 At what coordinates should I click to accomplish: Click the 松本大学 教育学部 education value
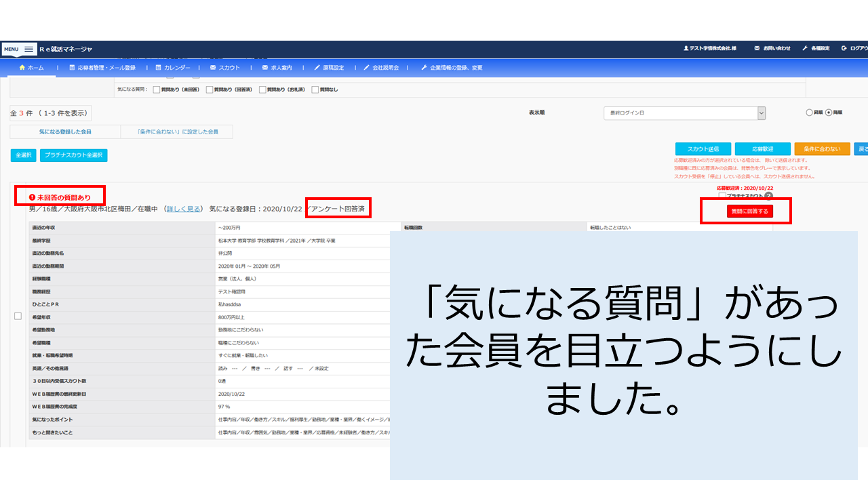coord(276,240)
